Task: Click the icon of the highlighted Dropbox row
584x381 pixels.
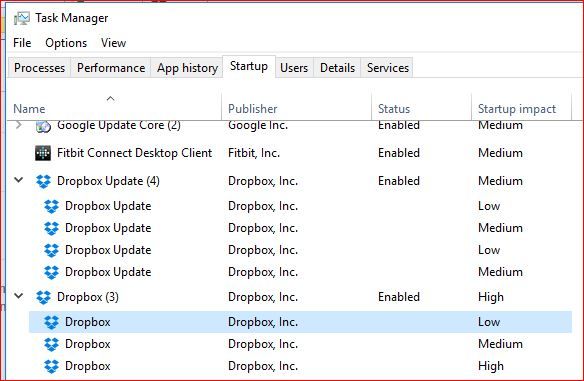Action: (x=51, y=322)
